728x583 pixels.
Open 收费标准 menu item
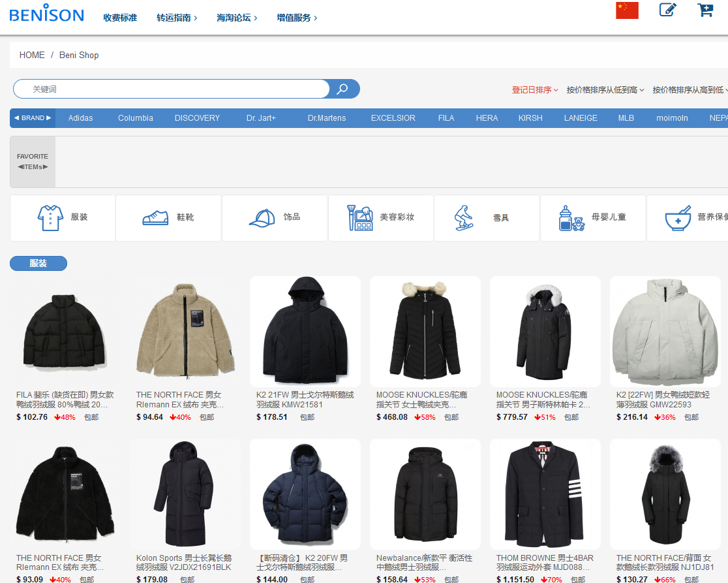point(120,18)
